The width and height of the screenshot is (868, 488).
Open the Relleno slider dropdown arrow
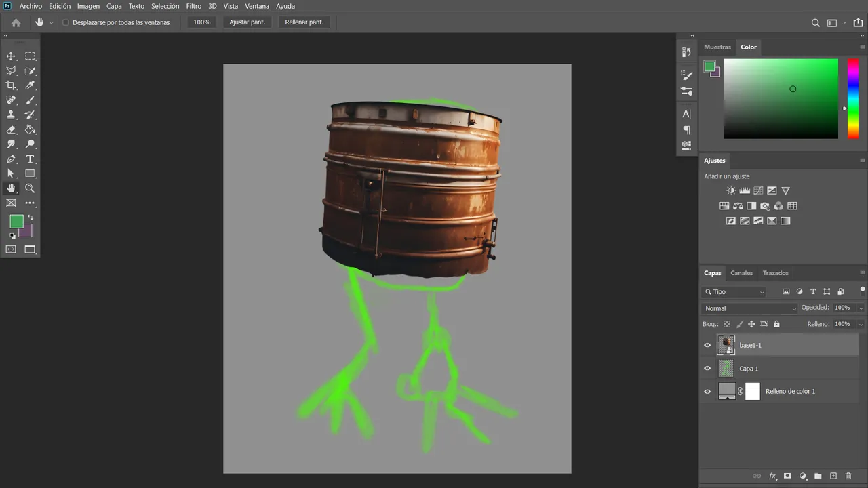point(861,325)
